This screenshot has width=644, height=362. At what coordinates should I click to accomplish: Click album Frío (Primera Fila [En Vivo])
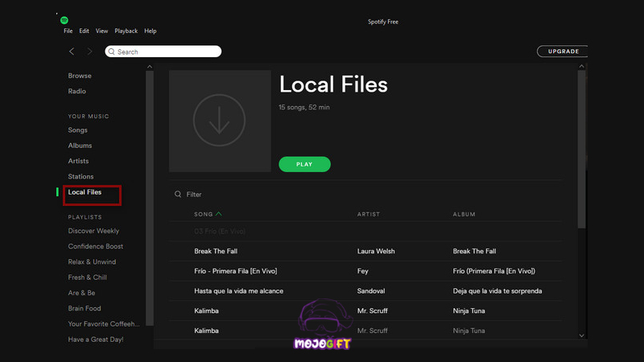coord(494,271)
